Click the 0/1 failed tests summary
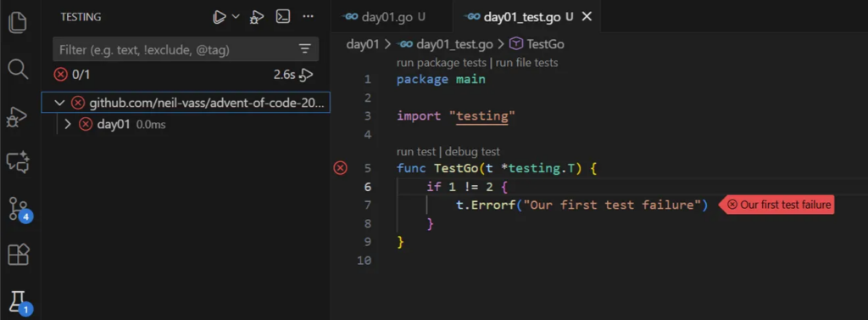The image size is (868, 320). (72, 75)
